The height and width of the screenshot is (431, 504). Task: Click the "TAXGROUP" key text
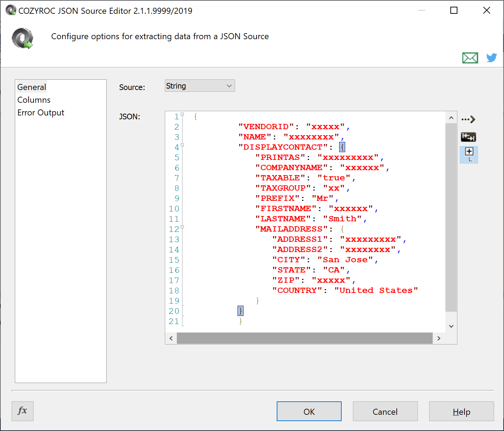tap(283, 188)
